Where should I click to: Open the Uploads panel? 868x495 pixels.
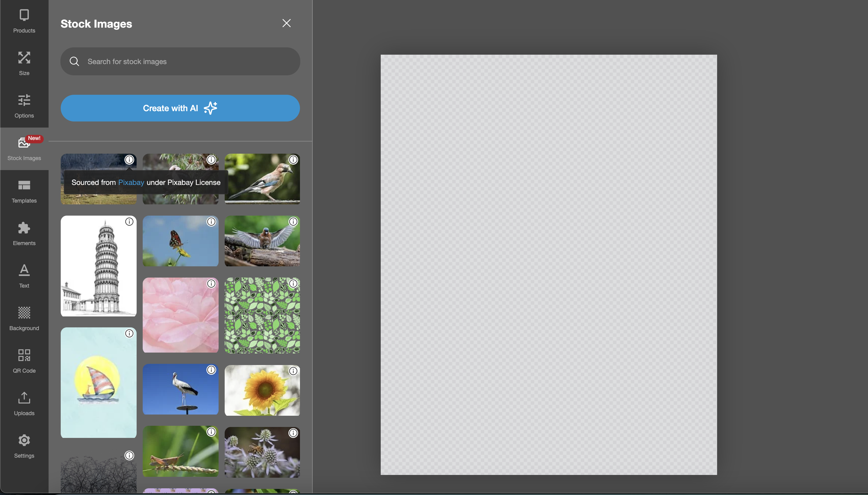point(24,404)
